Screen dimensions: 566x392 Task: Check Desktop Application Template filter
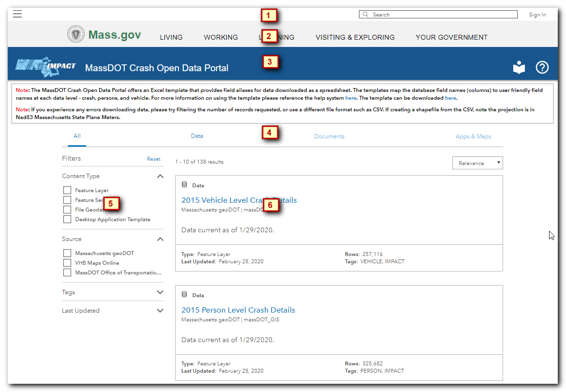[x=67, y=219]
